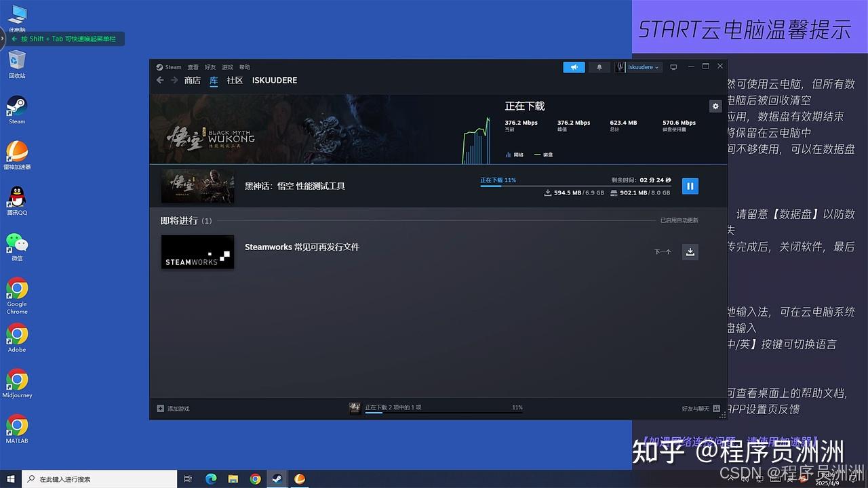Switch to the 库 tab
The height and width of the screenshot is (488, 868).
pos(214,80)
